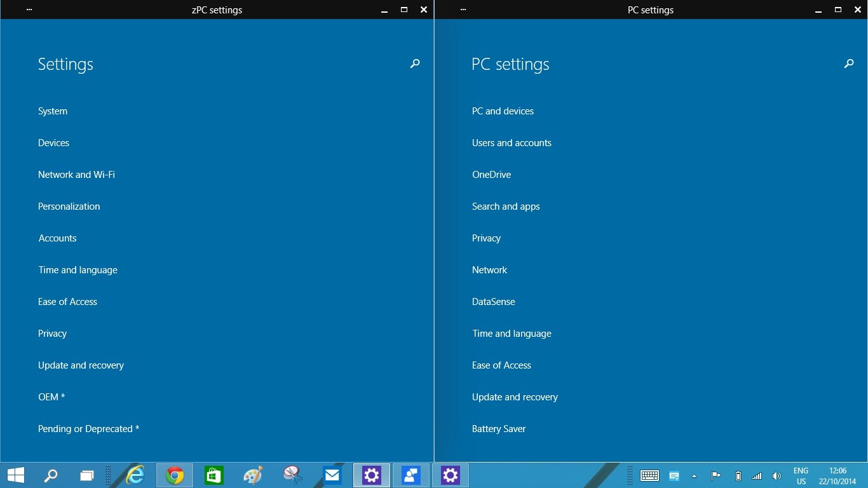Launch Google Chrome from the taskbar

pyautogui.click(x=174, y=475)
